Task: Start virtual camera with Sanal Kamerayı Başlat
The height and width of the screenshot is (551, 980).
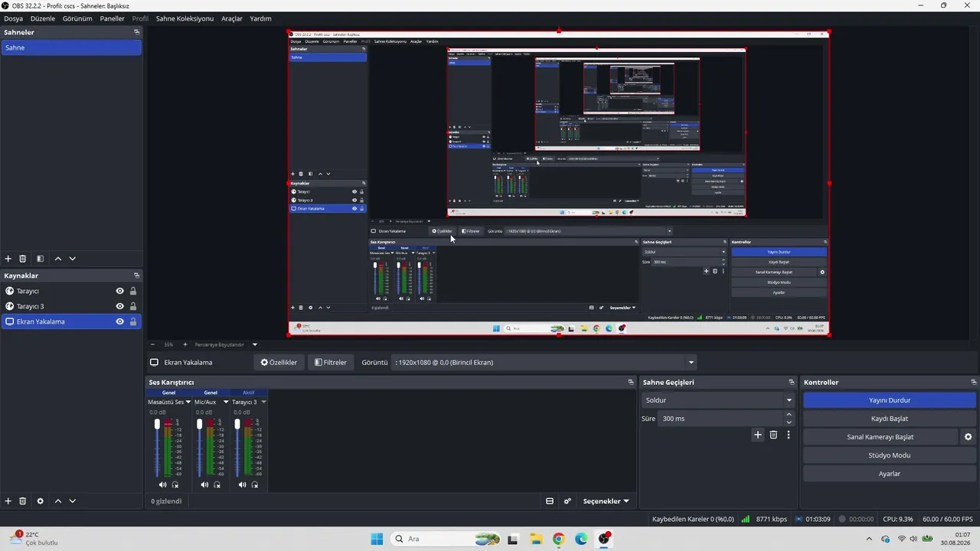Action: coord(880,437)
